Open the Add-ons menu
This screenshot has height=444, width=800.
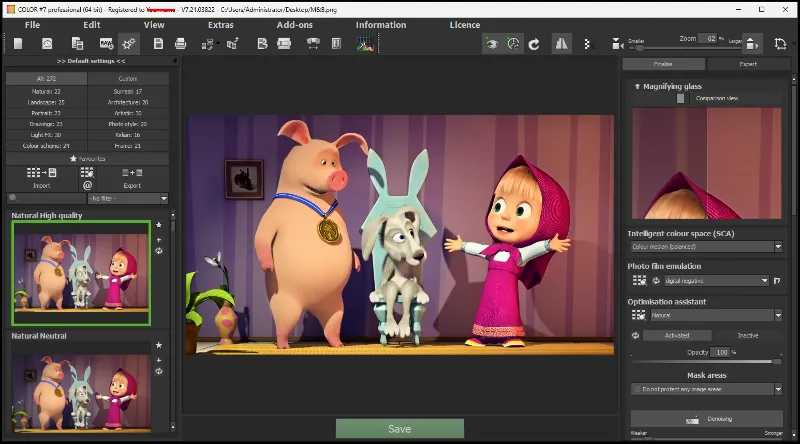[294, 25]
